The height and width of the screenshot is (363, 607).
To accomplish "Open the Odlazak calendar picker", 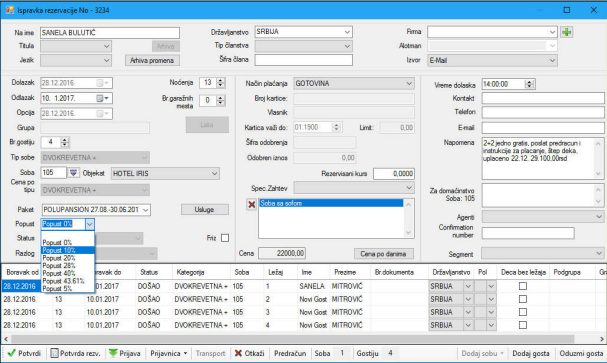I will point(103,98).
